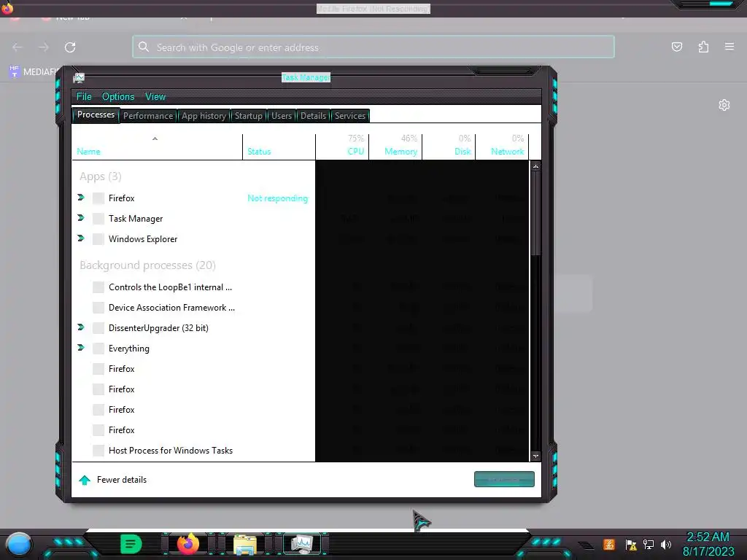This screenshot has width=747, height=560.
Task: Reload the page in Firefox
Action: coord(70,47)
